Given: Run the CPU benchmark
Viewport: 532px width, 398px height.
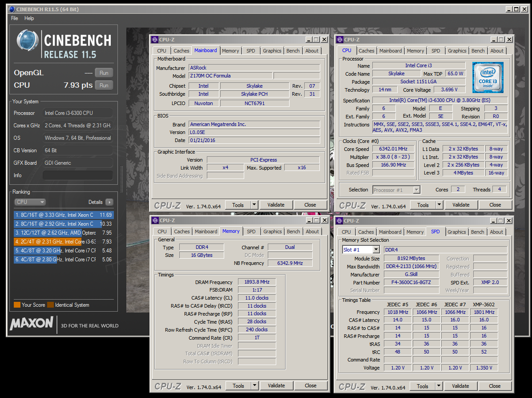Looking at the screenshot, I should pyautogui.click(x=104, y=85).
